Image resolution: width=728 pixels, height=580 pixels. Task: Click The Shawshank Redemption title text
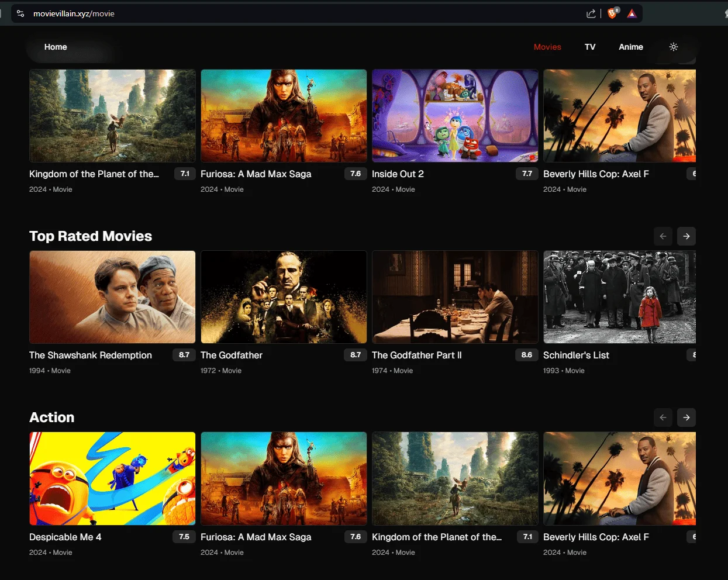tap(91, 355)
